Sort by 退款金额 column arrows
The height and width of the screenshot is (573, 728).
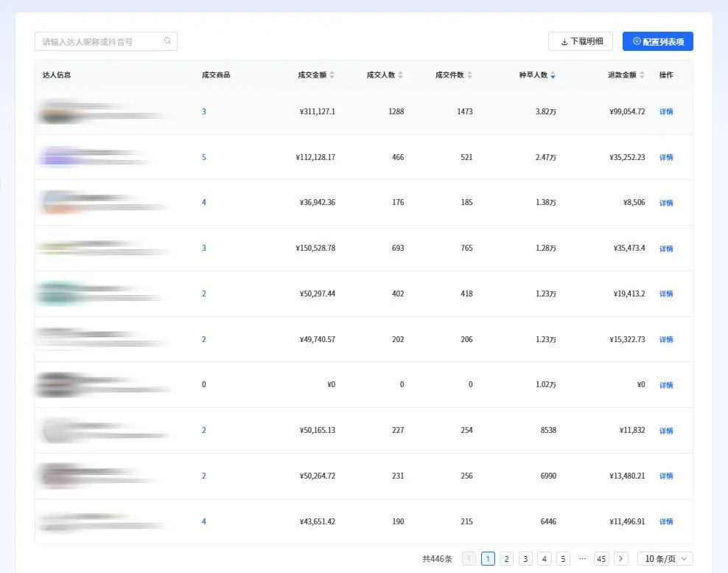click(642, 74)
